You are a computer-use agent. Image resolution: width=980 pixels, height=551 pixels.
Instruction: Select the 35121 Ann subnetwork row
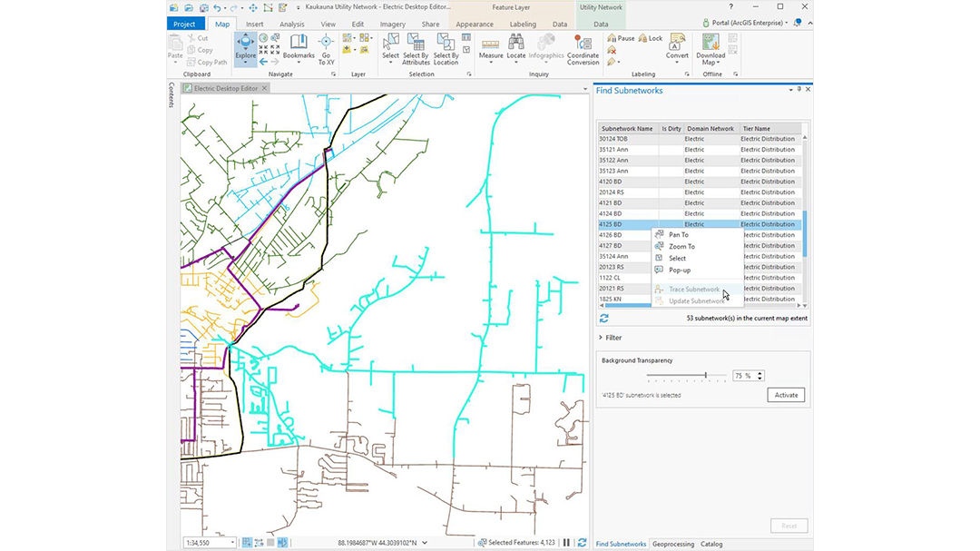tap(699, 150)
